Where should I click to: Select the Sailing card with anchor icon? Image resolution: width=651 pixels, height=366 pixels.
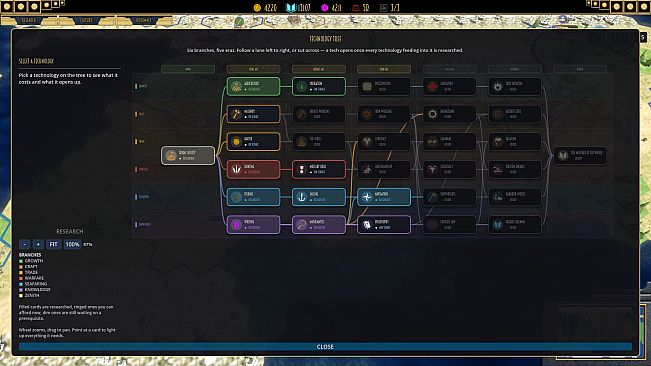click(x=318, y=197)
